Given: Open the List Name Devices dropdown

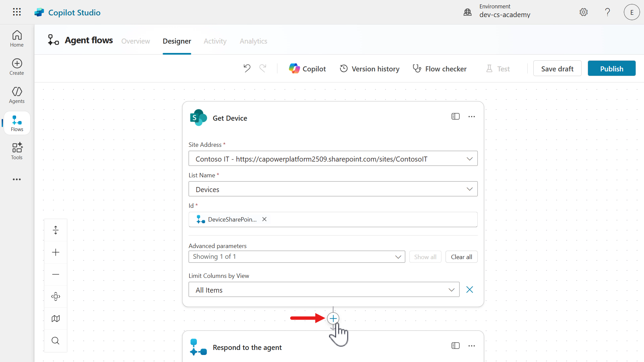Looking at the screenshot, I should (x=469, y=189).
